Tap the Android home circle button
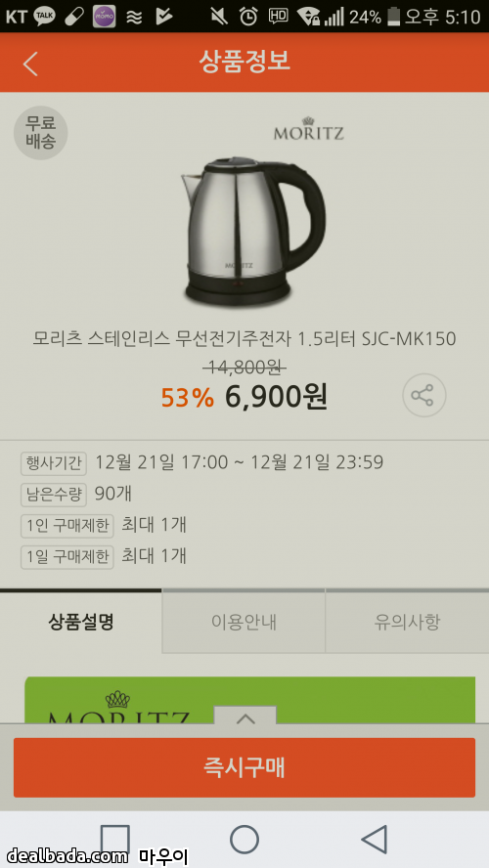This screenshot has width=489, height=868. pos(244,840)
